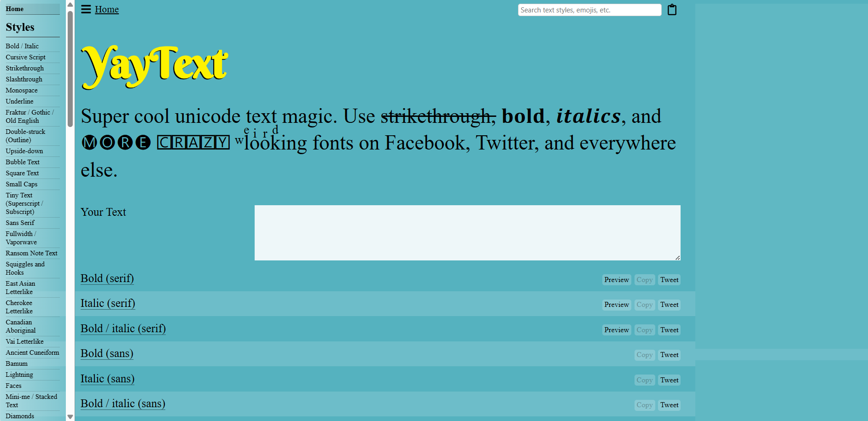Open Fraktur / Gothic / Old English style
The height and width of the screenshot is (421, 868).
click(30, 116)
